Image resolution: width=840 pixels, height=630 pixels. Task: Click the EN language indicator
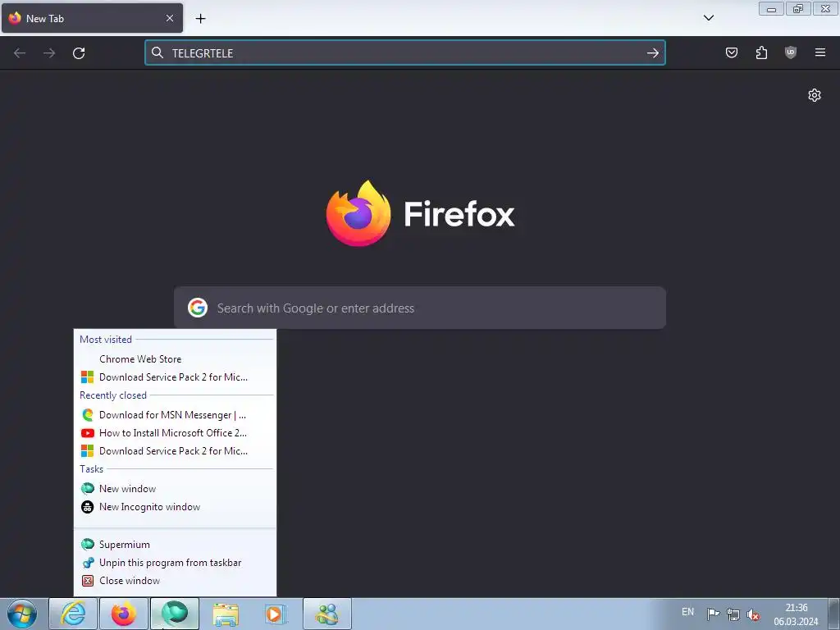[688, 612]
